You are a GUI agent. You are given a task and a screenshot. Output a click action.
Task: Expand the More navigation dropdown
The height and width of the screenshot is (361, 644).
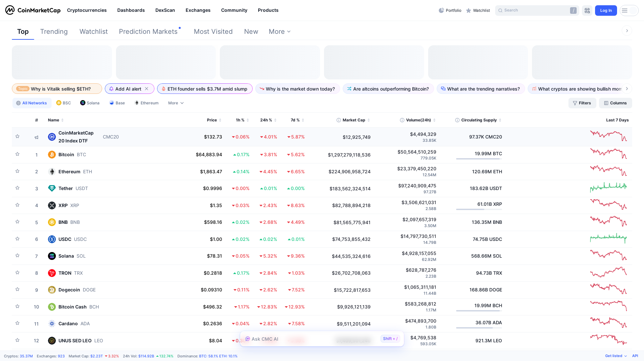[x=279, y=32]
